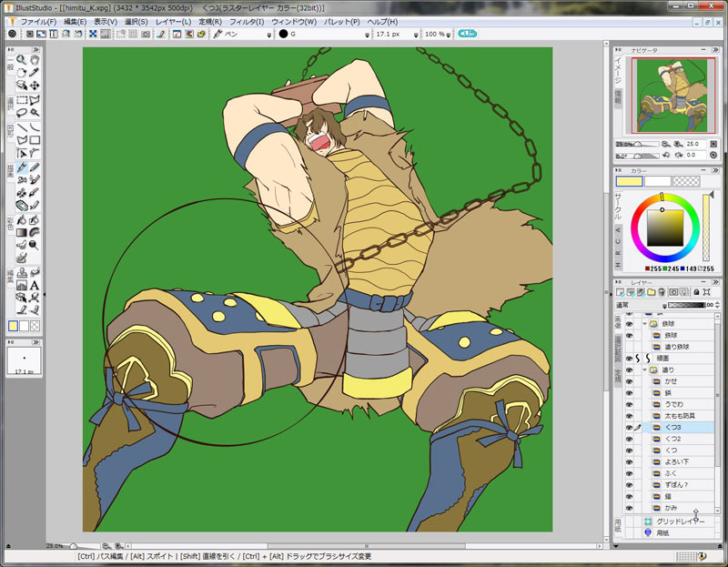The width and height of the screenshot is (728, 567).
Task: Select the pen tool in toolbox
Action: [21, 167]
